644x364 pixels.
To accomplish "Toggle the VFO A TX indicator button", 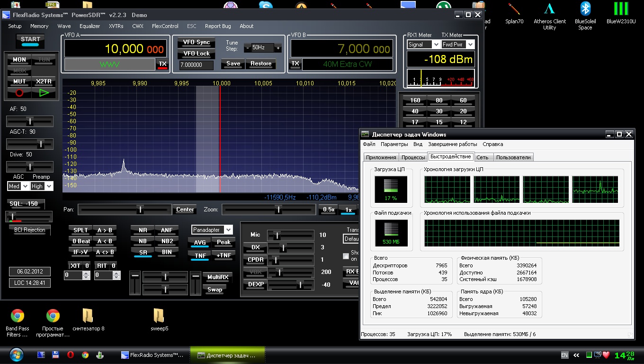I will click(x=162, y=64).
